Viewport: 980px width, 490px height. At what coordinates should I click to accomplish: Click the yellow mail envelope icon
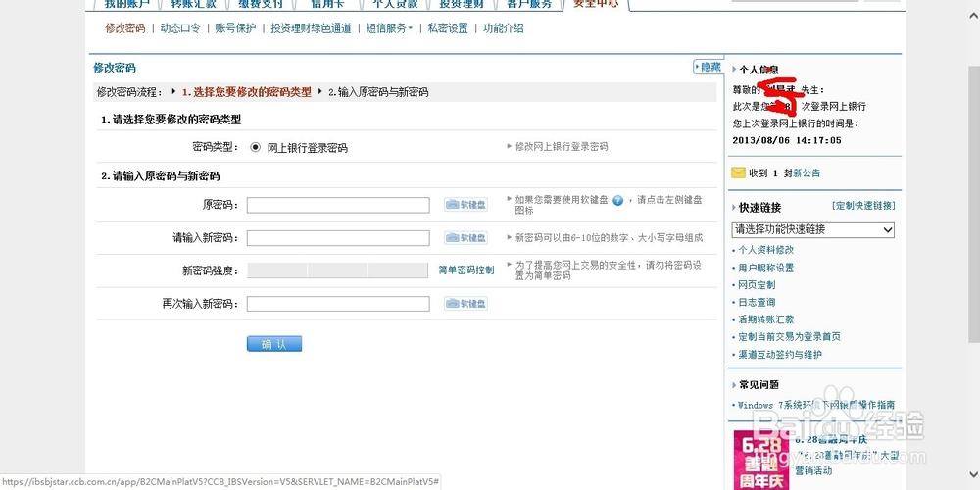[738, 172]
